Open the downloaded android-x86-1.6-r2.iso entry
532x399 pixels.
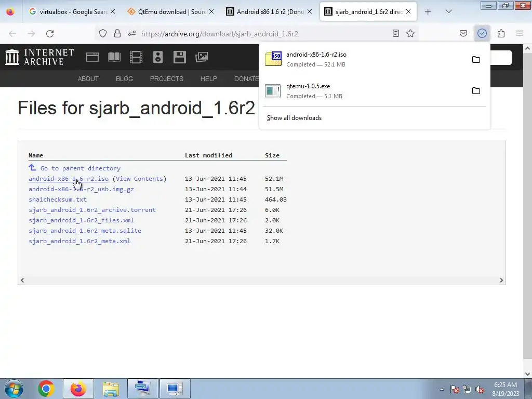click(x=363, y=59)
